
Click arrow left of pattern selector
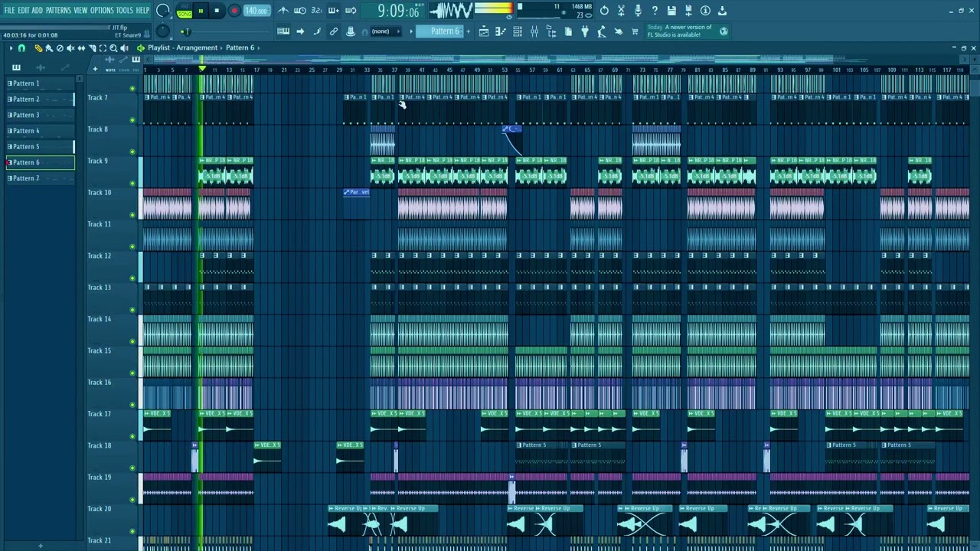pos(411,31)
